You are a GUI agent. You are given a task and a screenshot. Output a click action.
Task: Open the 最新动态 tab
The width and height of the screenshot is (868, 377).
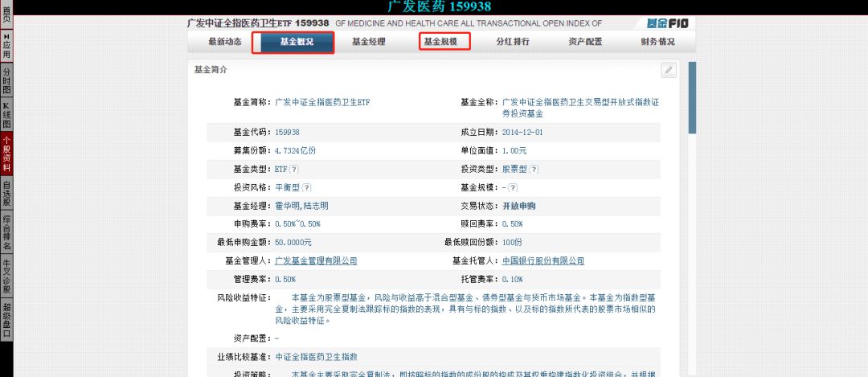(225, 42)
